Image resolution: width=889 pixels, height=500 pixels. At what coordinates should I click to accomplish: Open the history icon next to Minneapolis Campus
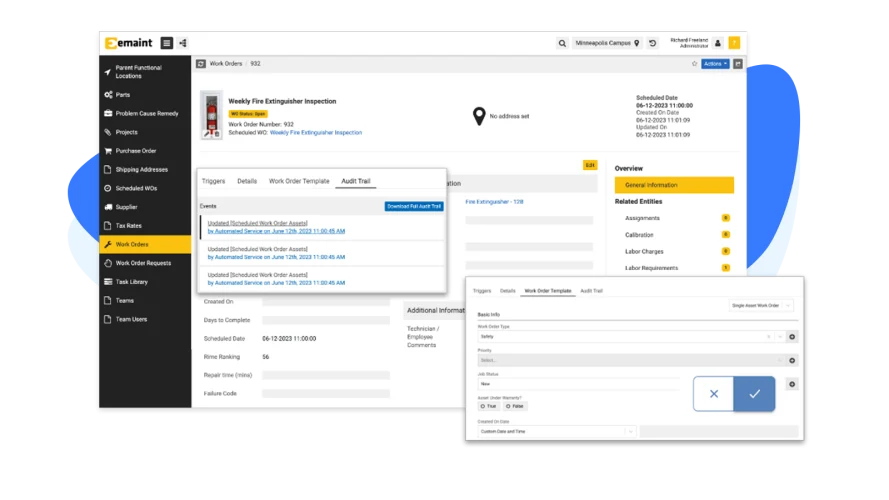pyautogui.click(x=652, y=43)
